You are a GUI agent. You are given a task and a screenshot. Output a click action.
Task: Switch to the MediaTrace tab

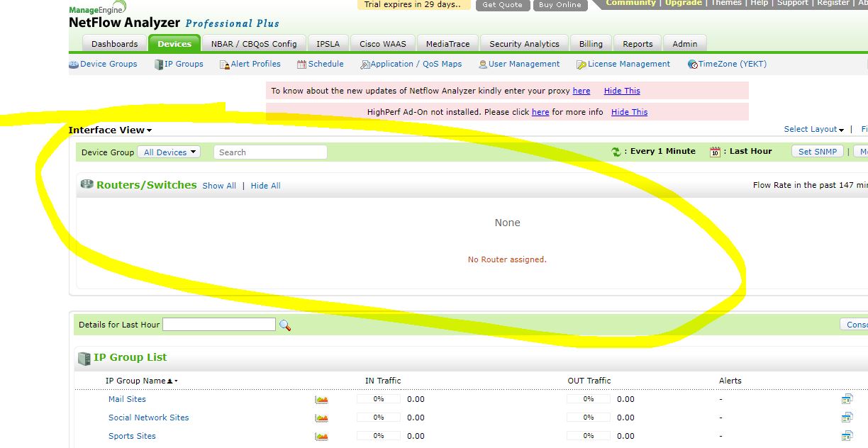pos(447,44)
